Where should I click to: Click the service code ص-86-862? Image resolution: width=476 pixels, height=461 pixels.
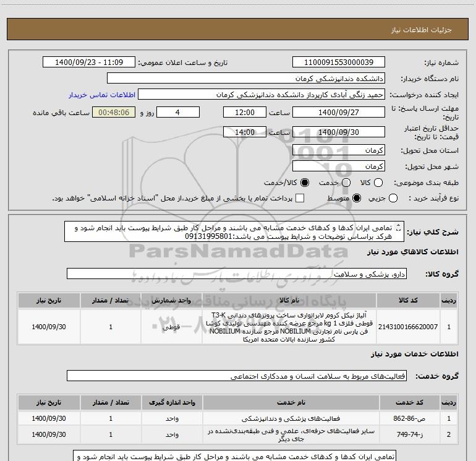[409, 418]
